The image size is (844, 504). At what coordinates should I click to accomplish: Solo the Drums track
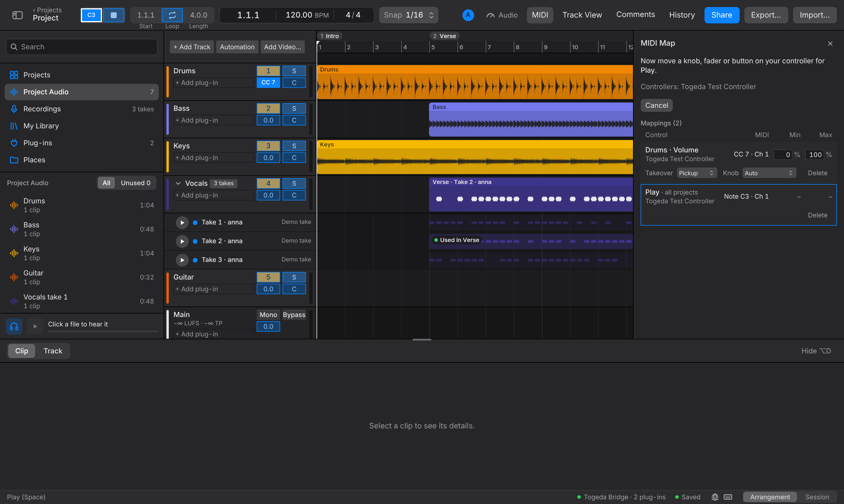[x=294, y=71]
